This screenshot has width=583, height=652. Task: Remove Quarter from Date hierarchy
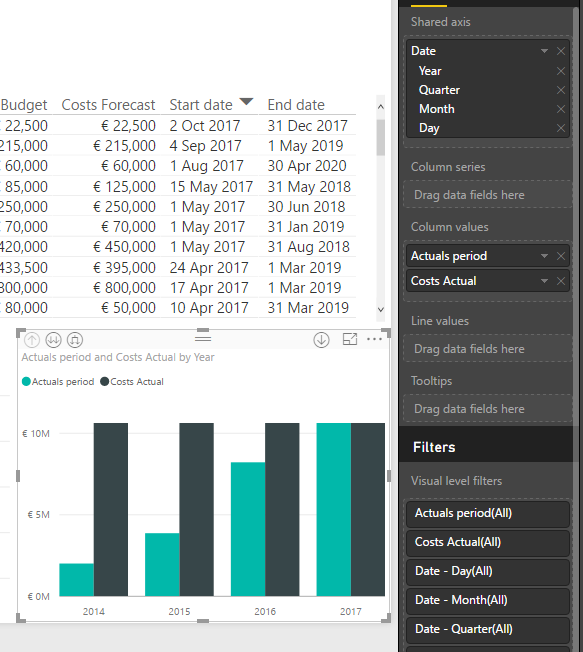pyautogui.click(x=561, y=90)
